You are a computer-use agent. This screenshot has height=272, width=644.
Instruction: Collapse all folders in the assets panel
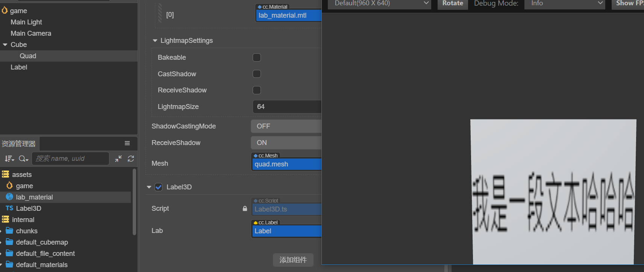[118, 159]
